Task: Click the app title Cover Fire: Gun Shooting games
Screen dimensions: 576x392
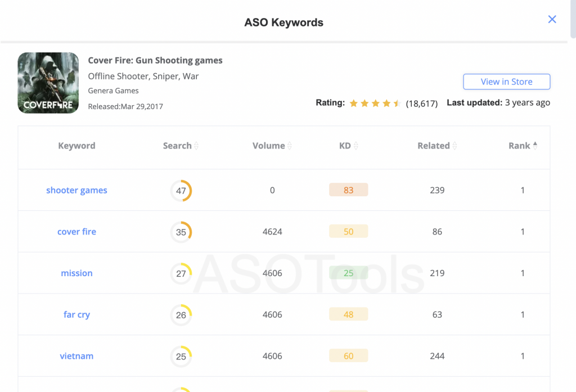Action: (155, 60)
